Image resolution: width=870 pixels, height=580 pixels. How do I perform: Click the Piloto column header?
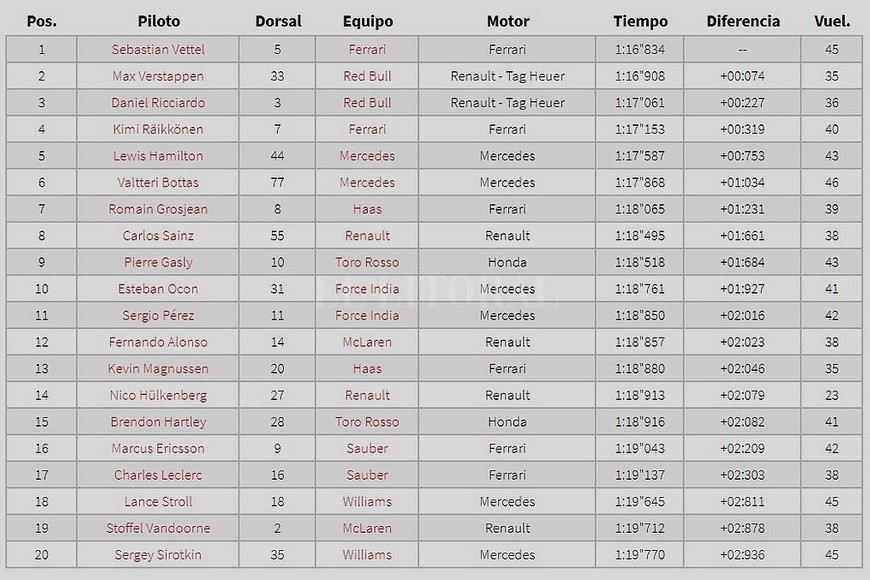click(x=159, y=21)
